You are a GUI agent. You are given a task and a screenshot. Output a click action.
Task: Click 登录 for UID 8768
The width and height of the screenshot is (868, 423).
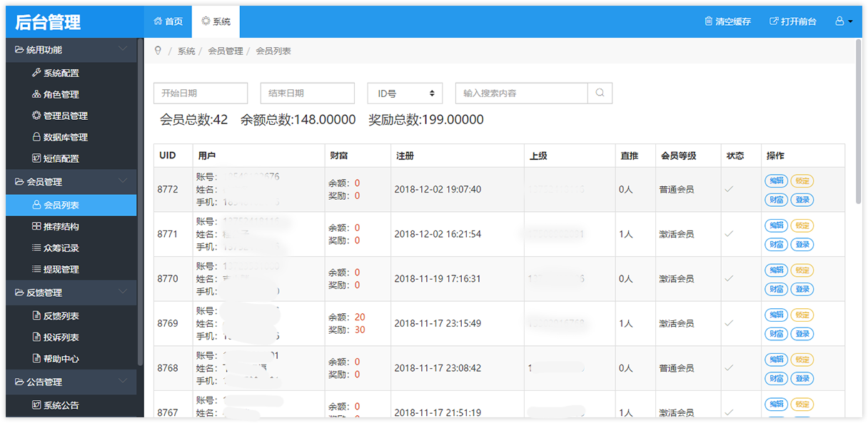pos(802,378)
